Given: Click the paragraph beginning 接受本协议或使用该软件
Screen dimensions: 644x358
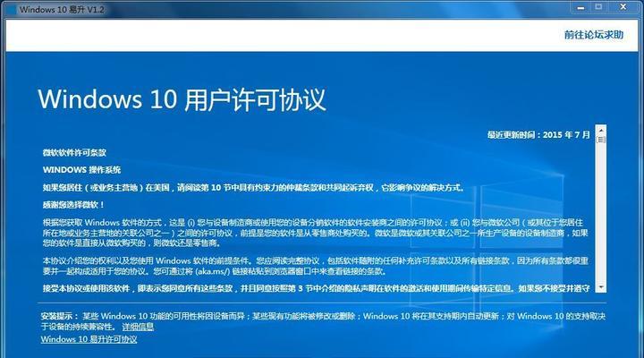Looking at the screenshot, I should point(317,288).
